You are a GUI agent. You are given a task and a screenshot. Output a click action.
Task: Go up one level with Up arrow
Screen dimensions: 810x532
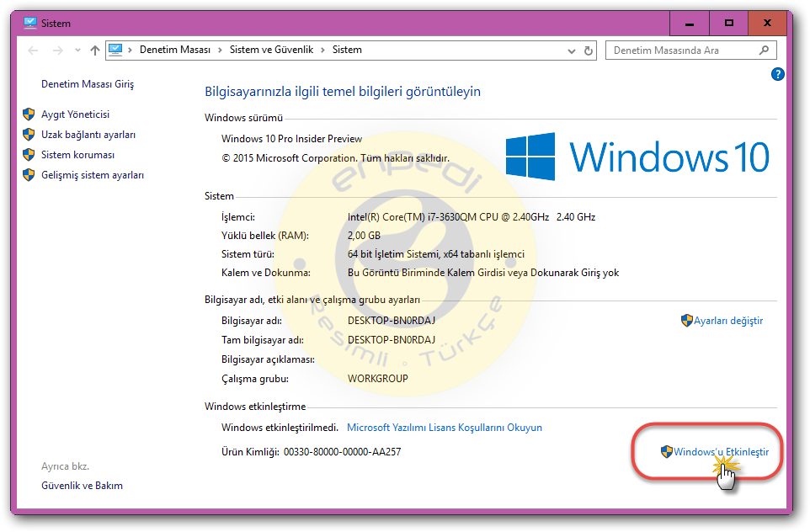[x=94, y=51]
